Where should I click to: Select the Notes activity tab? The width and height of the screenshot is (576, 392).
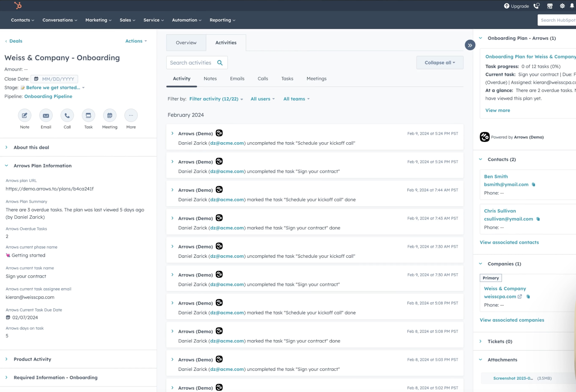pyautogui.click(x=210, y=78)
